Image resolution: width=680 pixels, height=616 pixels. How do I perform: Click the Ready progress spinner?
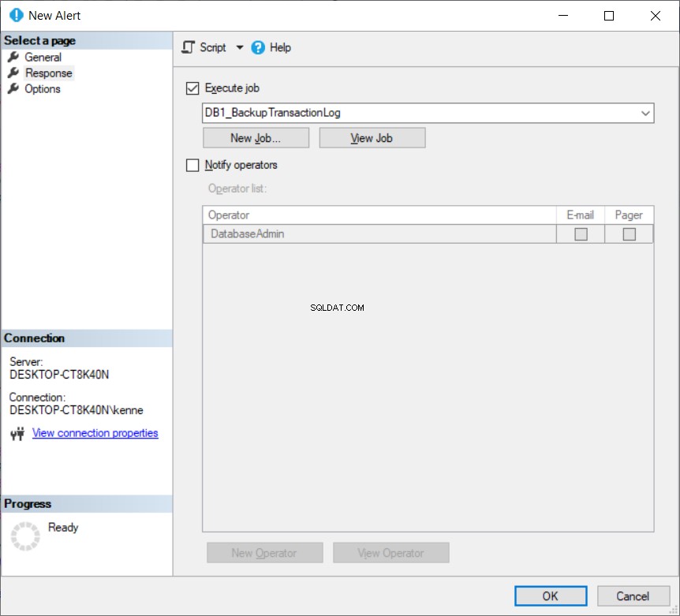25,536
